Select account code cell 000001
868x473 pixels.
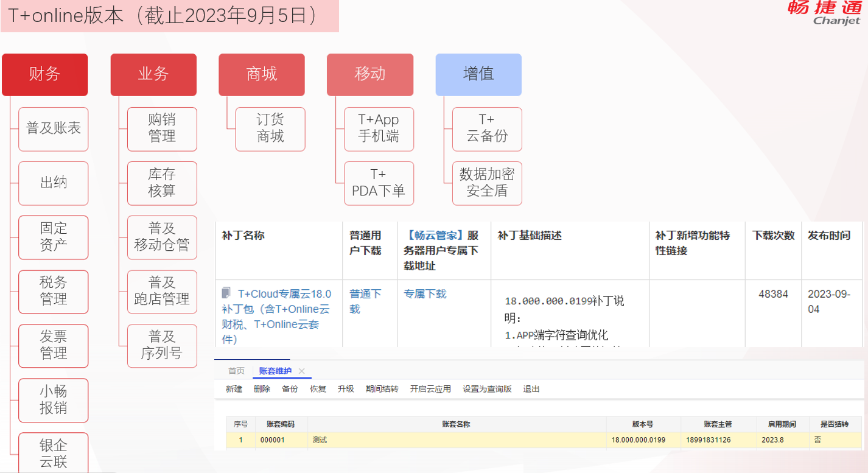point(281,440)
